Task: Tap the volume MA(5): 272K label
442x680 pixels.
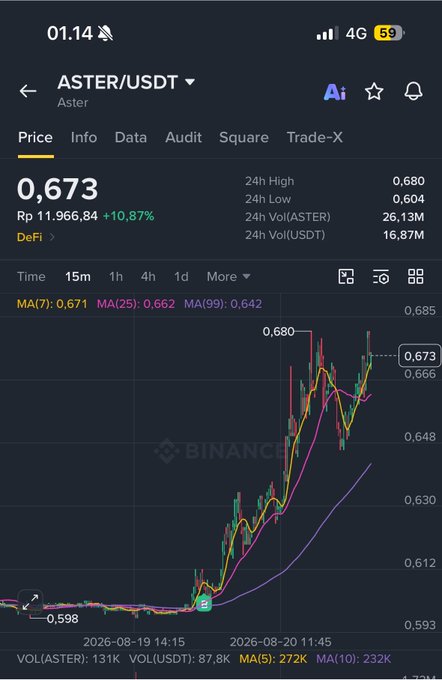Action: tap(273, 659)
